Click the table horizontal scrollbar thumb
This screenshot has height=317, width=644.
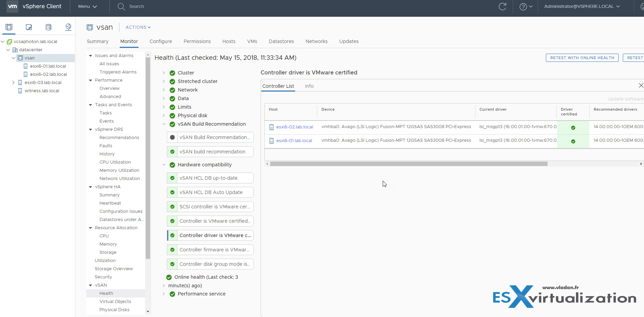point(409,164)
